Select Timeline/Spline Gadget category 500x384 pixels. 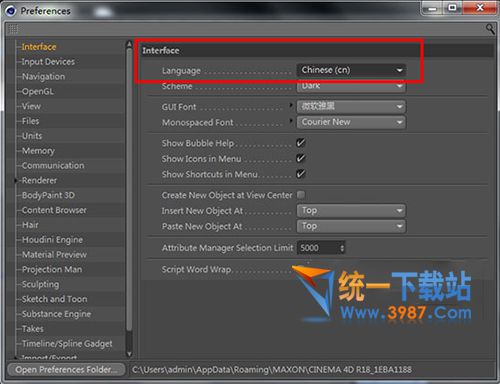(x=67, y=344)
